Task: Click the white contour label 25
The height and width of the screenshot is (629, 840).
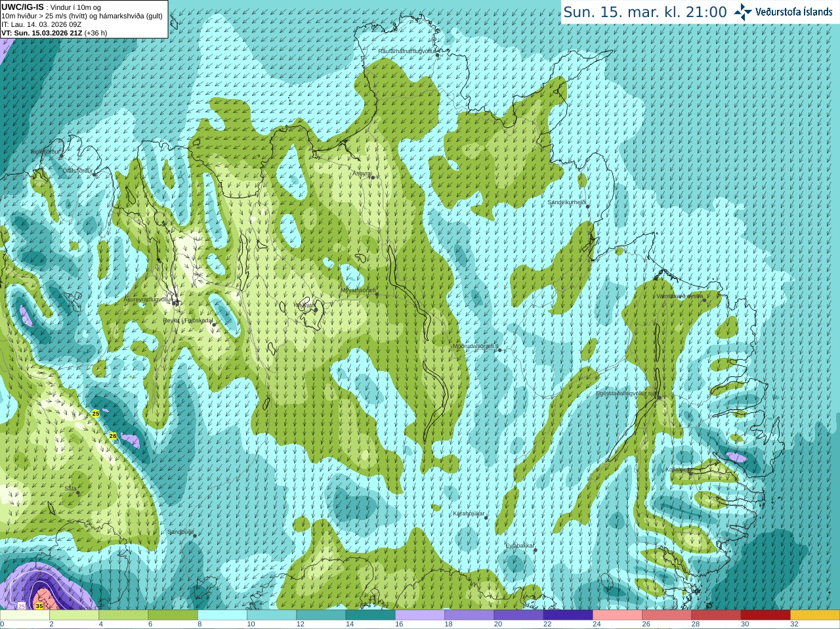Action: (x=21, y=606)
